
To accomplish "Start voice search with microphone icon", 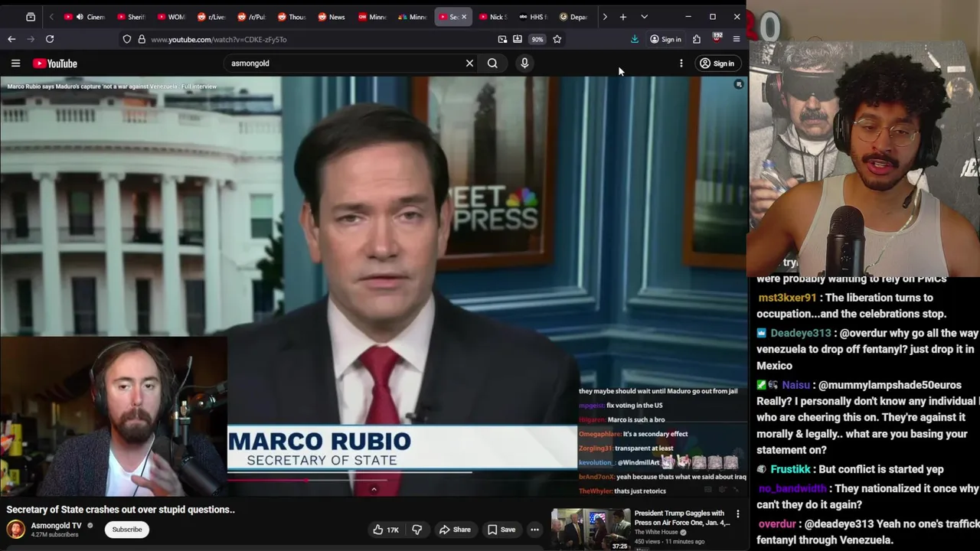I will 524,64.
